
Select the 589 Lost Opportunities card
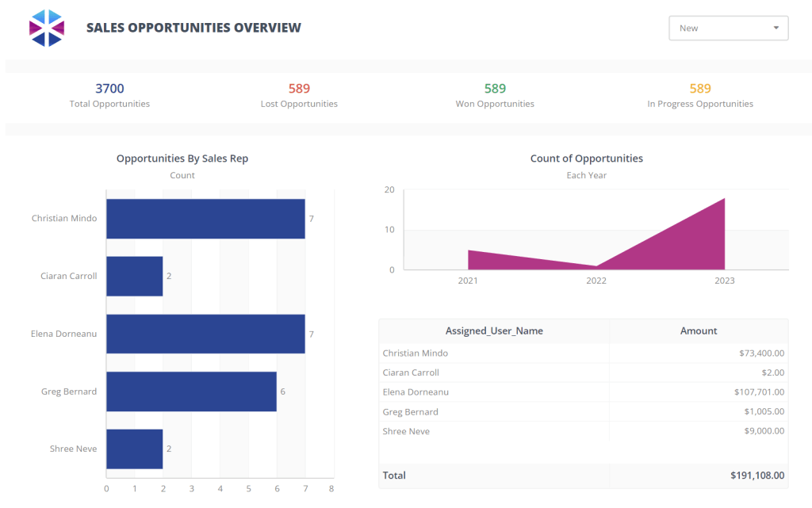point(299,95)
